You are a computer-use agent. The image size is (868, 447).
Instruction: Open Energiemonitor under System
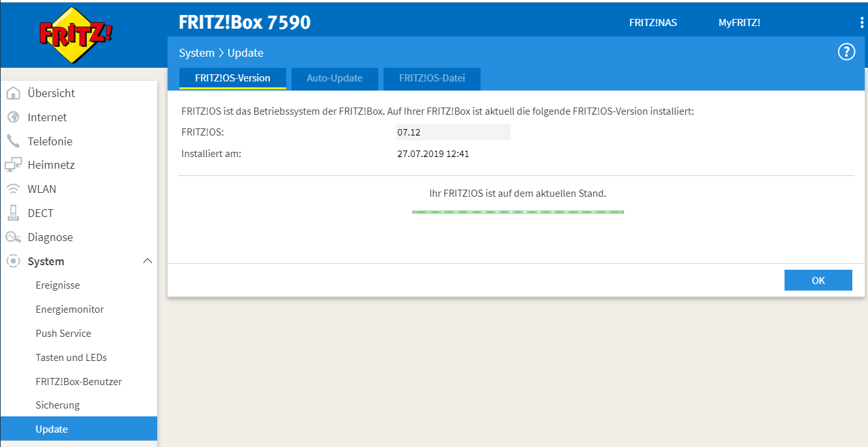(70, 310)
